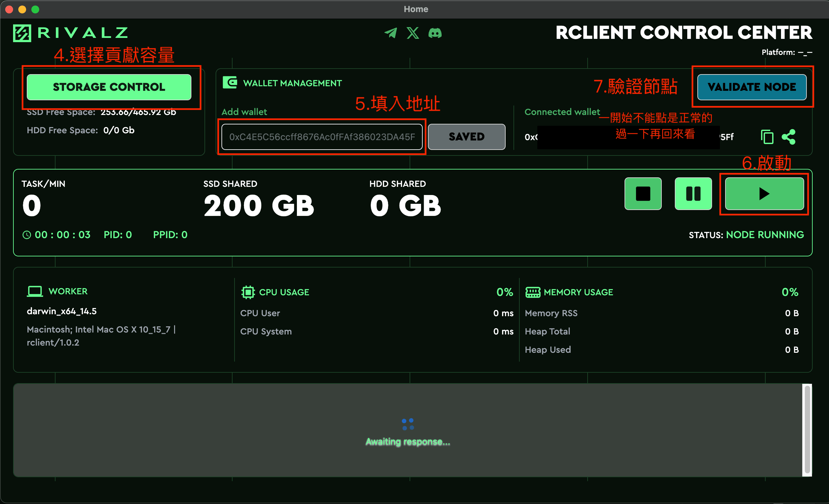
Task: Click the wallet management icon
Action: point(230,82)
